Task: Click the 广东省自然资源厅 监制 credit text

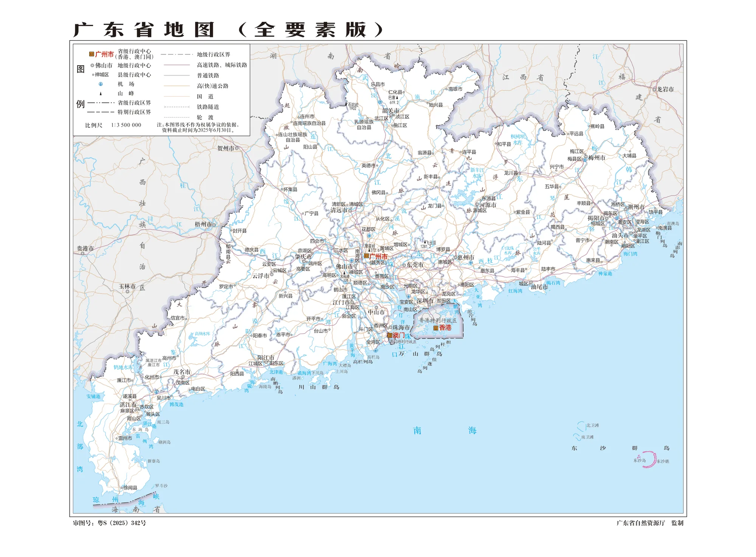Action: (x=650, y=523)
